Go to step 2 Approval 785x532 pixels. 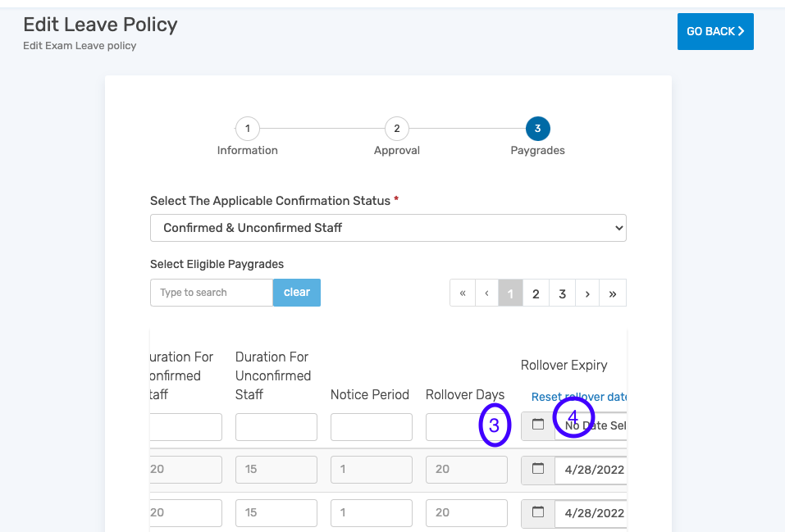coord(397,129)
